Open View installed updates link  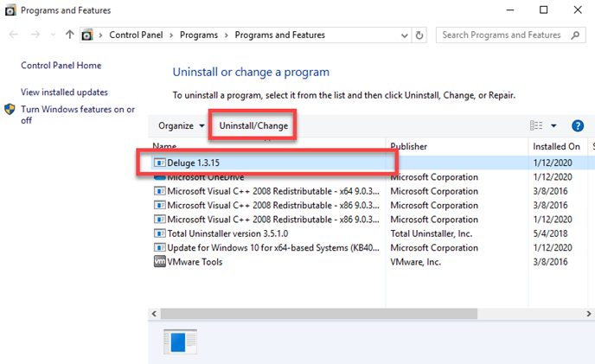tap(64, 93)
